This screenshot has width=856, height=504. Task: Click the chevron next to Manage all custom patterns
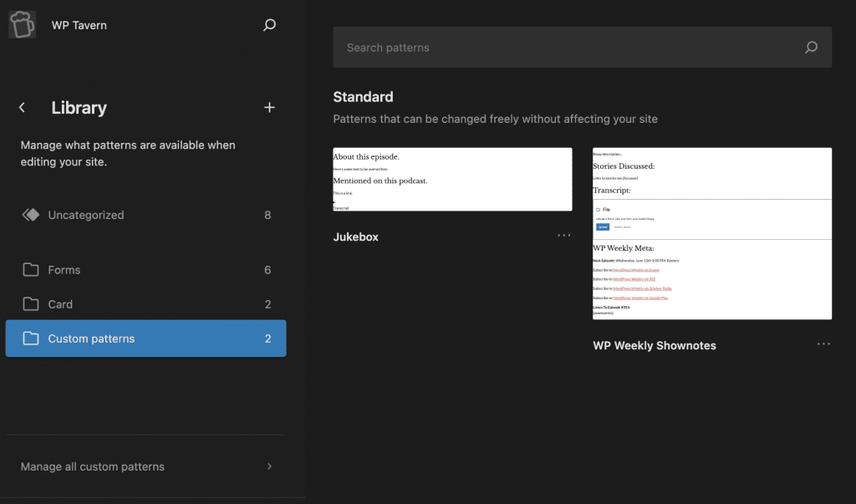click(x=269, y=466)
